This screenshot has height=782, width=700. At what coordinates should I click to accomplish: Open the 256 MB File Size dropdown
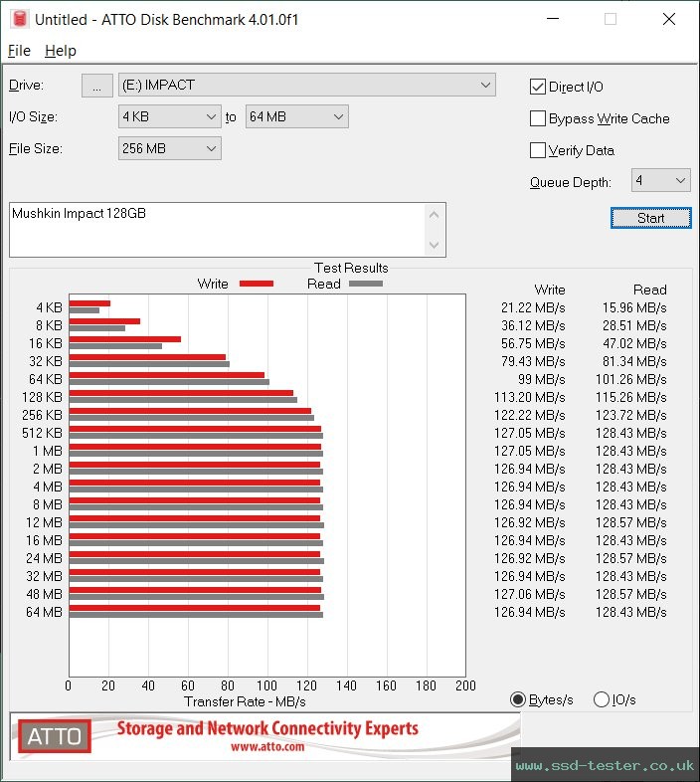(169, 148)
